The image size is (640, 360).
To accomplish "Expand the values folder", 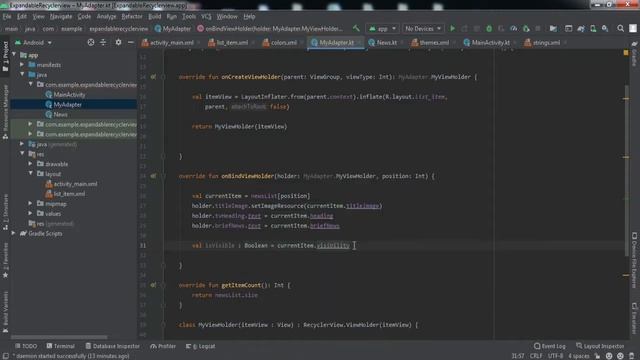I will point(31,213).
